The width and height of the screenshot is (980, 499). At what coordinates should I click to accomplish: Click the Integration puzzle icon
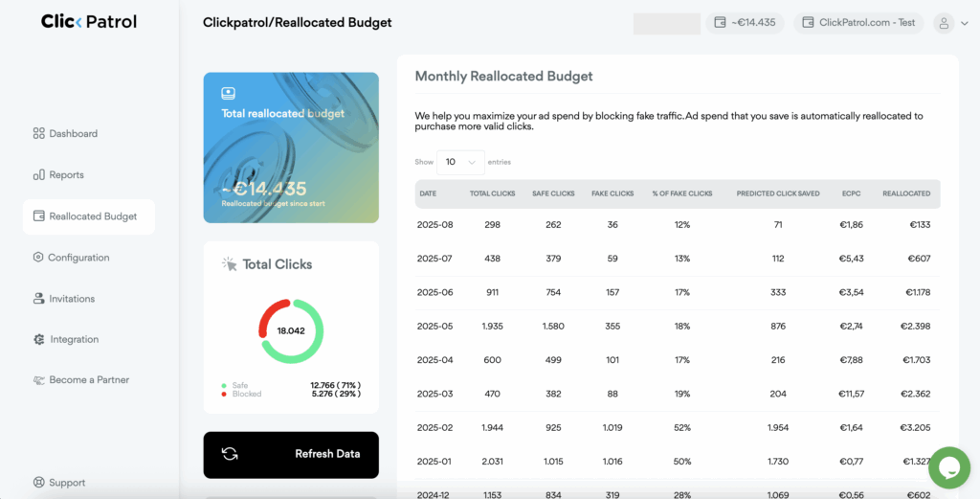(x=38, y=340)
